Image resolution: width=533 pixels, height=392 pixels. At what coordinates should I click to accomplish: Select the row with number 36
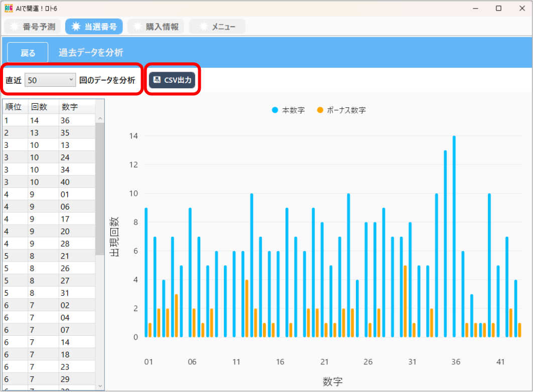click(x=50, y=120)
